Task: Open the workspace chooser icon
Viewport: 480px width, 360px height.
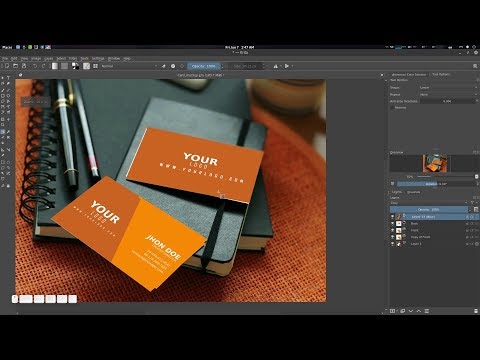Action: (475, 66)
